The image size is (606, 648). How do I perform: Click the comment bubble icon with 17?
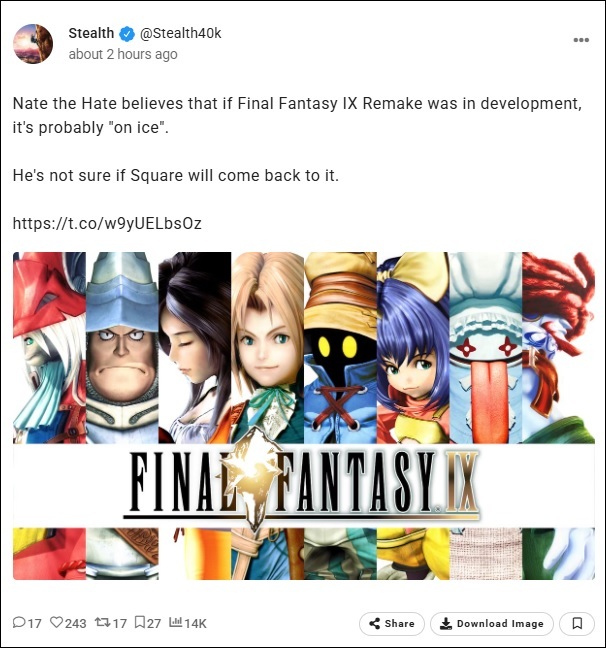tap(19, 622)
